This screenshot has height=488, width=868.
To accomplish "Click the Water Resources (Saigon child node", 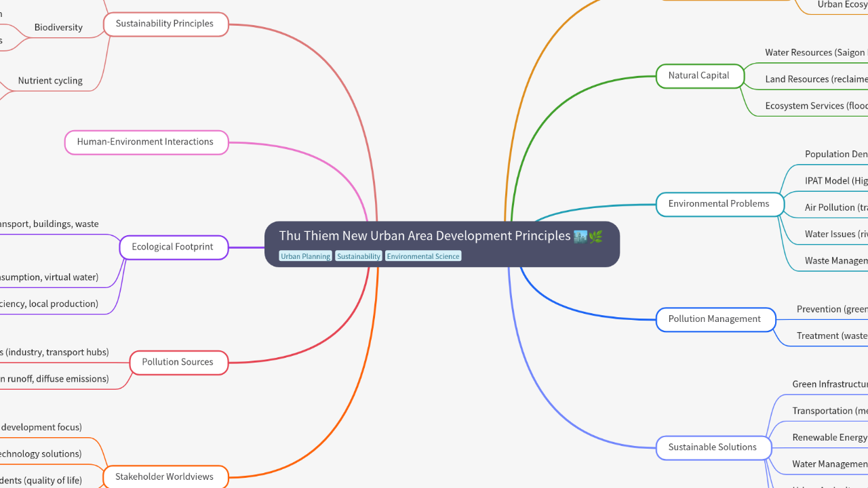I will point(816,53).
